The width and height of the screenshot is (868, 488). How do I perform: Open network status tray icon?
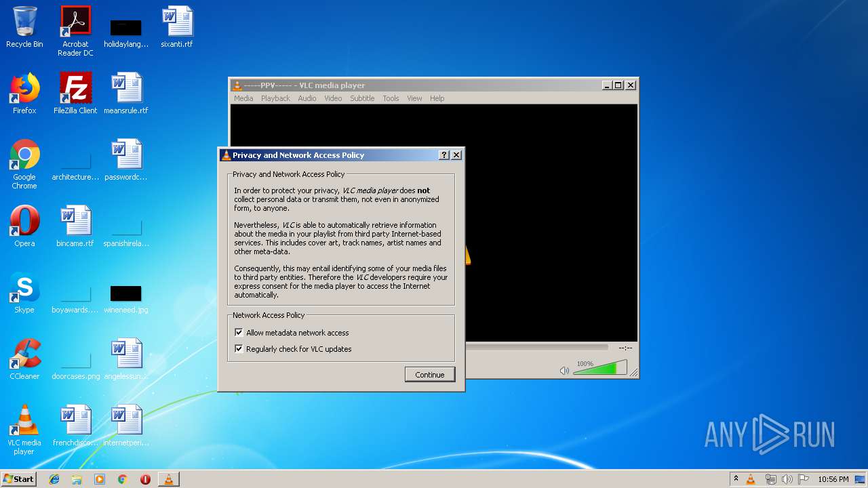pyautogui.click(x=770, y=479)
